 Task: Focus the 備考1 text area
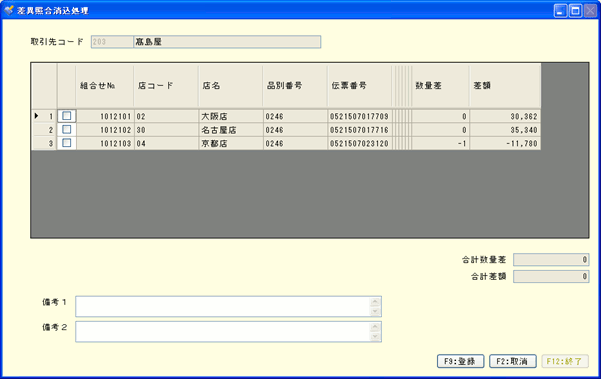click(228, 307)
